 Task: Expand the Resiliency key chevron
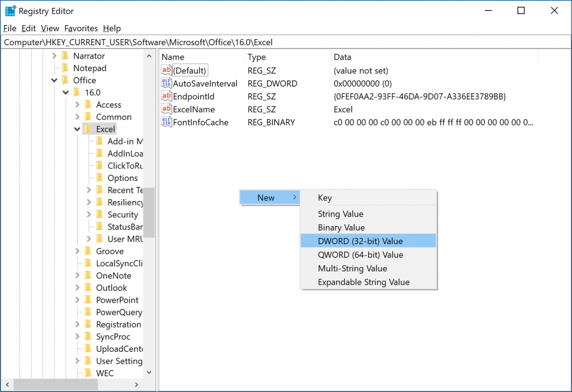89,202
